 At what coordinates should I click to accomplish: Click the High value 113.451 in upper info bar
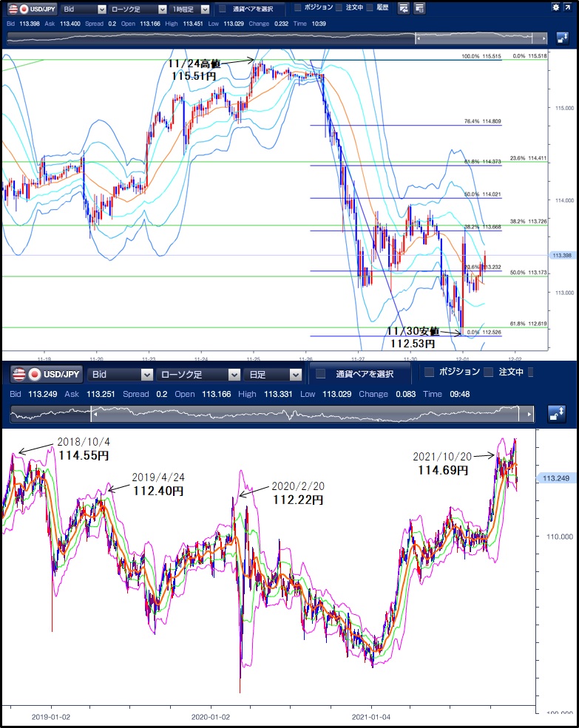(x=193, y=24)
